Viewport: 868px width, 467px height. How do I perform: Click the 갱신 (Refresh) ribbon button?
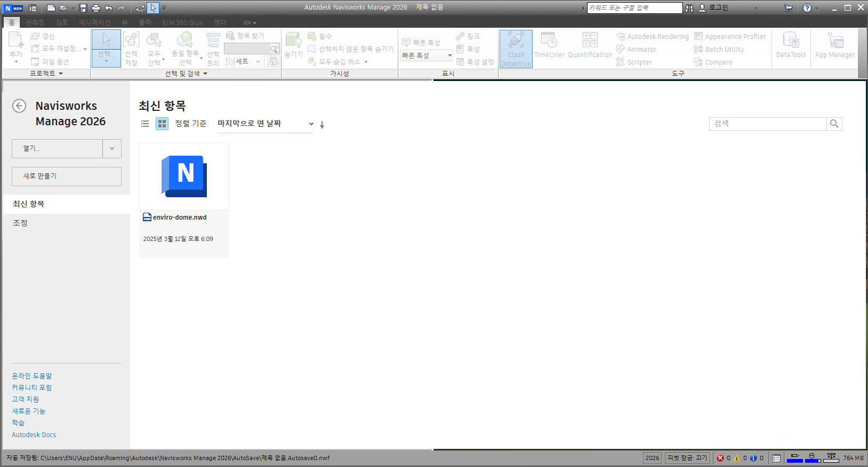click(43, 36)
